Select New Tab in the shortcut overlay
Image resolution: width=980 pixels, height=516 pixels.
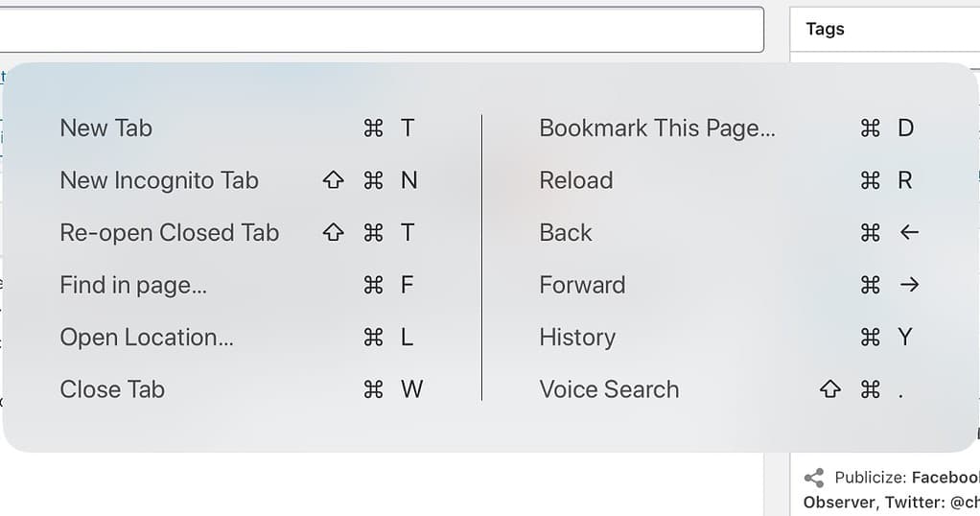click(106, 129)
